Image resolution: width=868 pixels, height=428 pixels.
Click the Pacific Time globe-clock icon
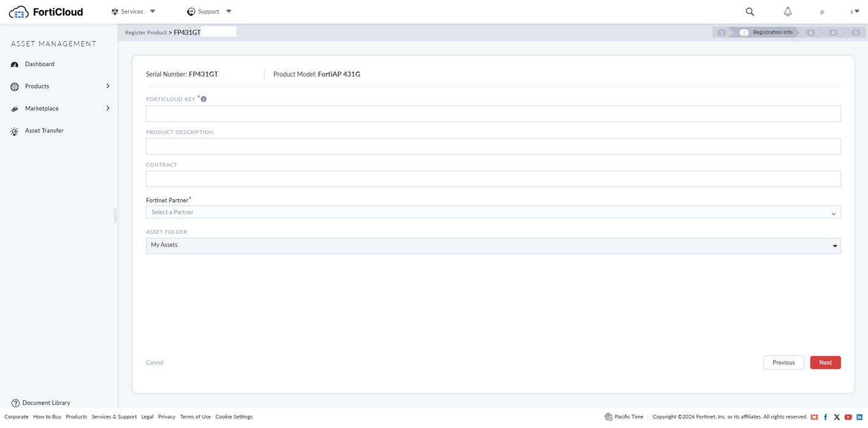click(x=608, y=417)
